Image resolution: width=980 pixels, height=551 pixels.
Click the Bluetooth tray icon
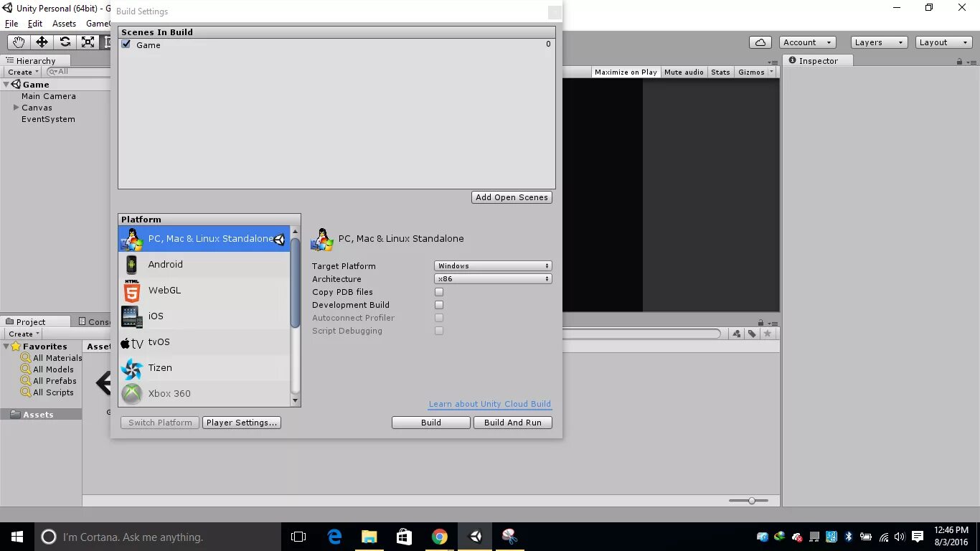click(849, 537)
